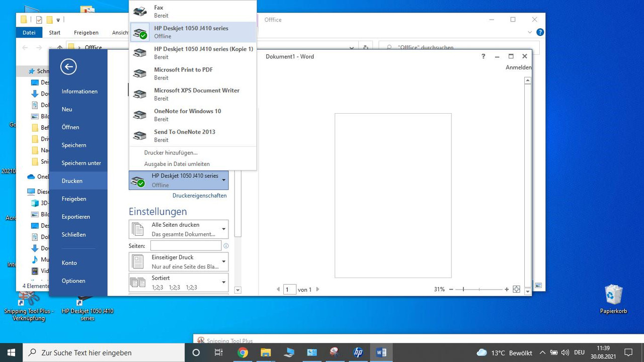
Task: Choose HP Deskjet 1050 J410 series (Kopie 1) printer
Action: tap(193, 53)
